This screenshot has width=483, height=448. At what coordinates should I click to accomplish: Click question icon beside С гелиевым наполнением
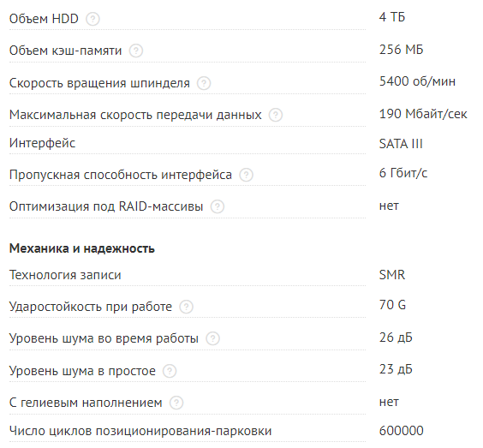pyautogui.click(x=176, y=403)
